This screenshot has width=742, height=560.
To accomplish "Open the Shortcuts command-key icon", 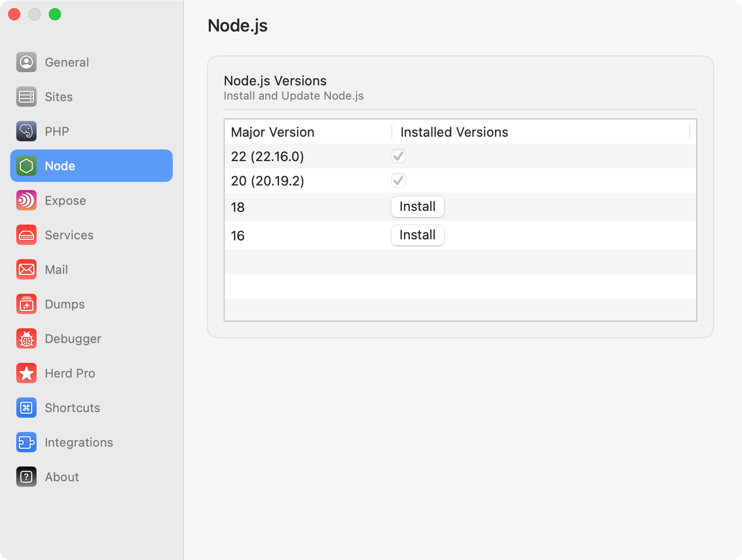I will [x=26, y=408].
